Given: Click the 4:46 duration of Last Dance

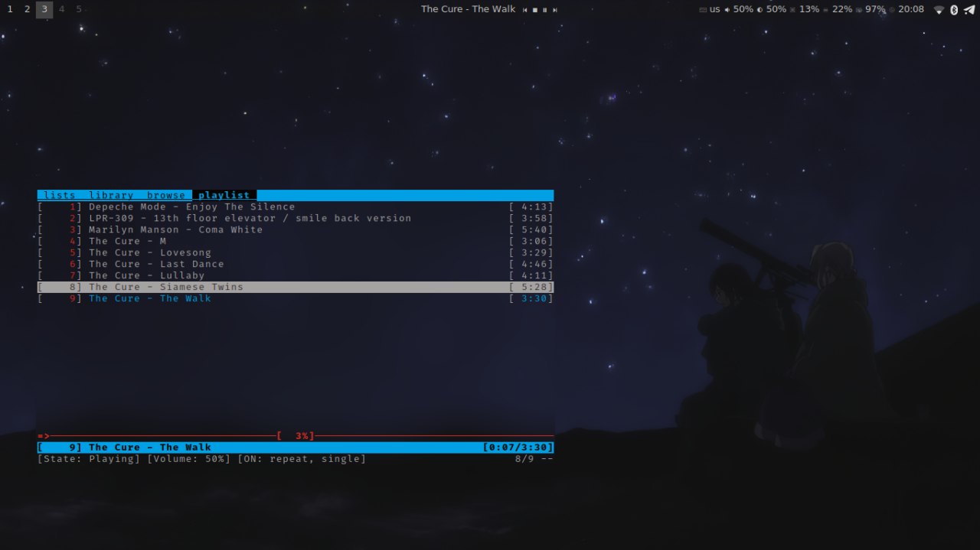Looking at the screenshot, I should tap(531, 264).
